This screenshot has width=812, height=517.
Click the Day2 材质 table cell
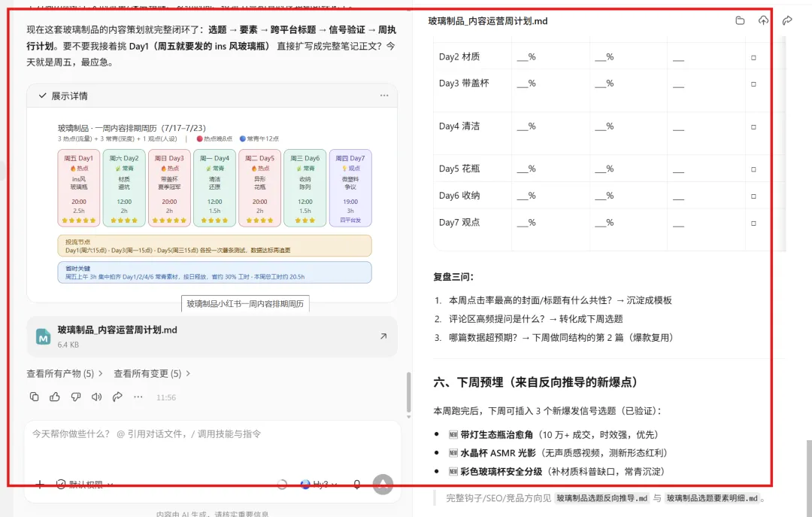click(x=472, y=57)
